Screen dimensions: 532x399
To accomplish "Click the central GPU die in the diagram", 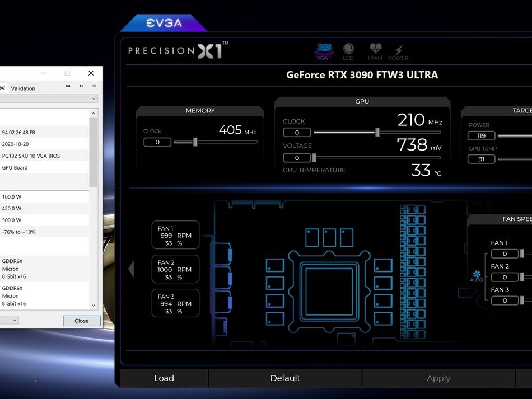I will pyautogui.click(x=329, y=292).
